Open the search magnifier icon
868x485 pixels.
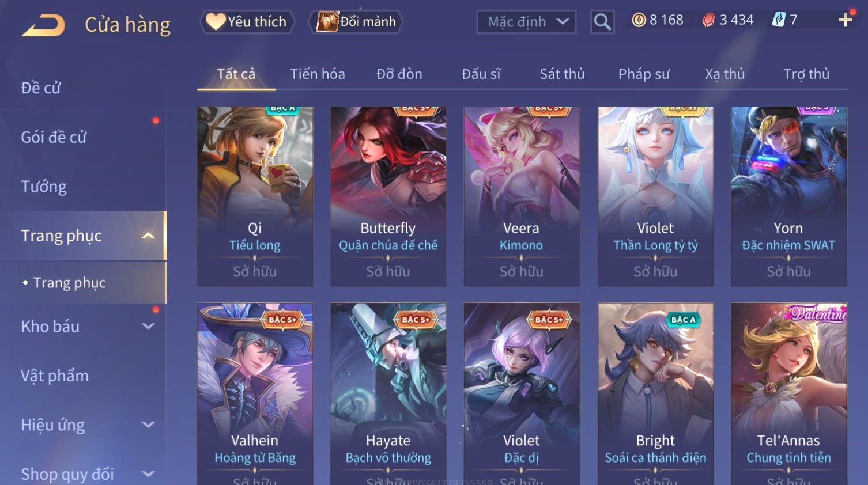pos(602,22)
